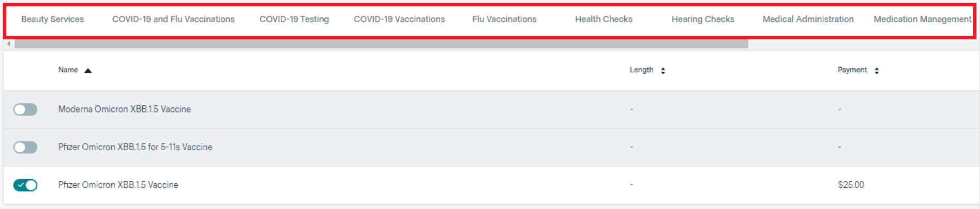The image size is (980, 209).
Task: Enable Pfizer Omicron XBB.1.5 for 5-11s toggle
Action: [25, 148]
